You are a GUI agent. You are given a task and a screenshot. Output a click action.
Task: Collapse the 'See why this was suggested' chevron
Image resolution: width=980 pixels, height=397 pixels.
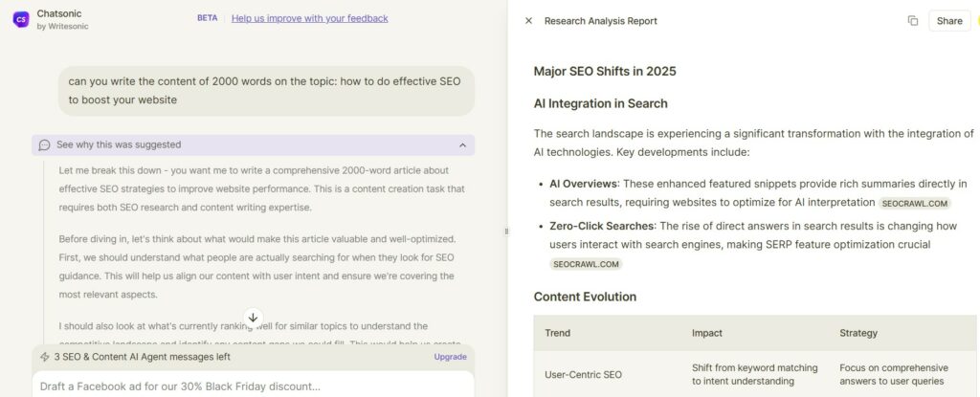[462, 145]
